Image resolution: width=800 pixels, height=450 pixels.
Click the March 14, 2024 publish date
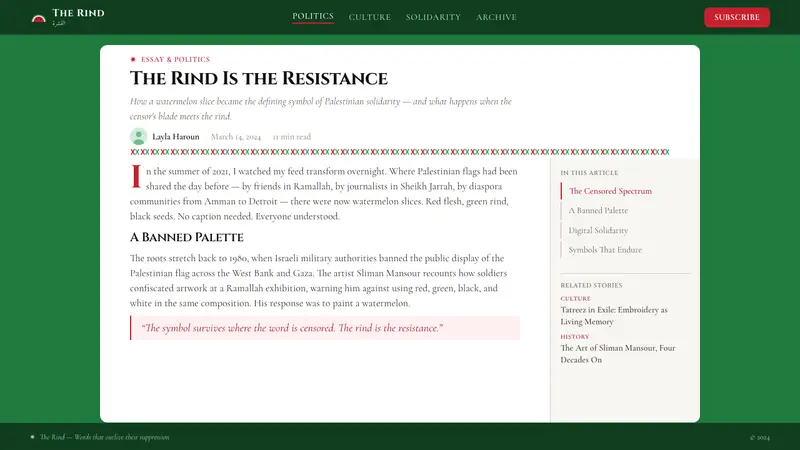click(x=236, y=137)
